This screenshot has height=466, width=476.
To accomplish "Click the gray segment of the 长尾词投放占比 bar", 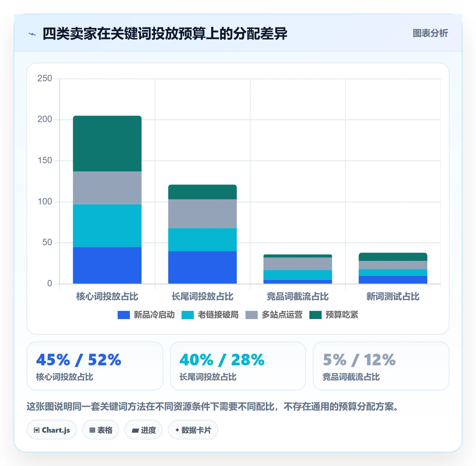I will click(x=203, y=214).
